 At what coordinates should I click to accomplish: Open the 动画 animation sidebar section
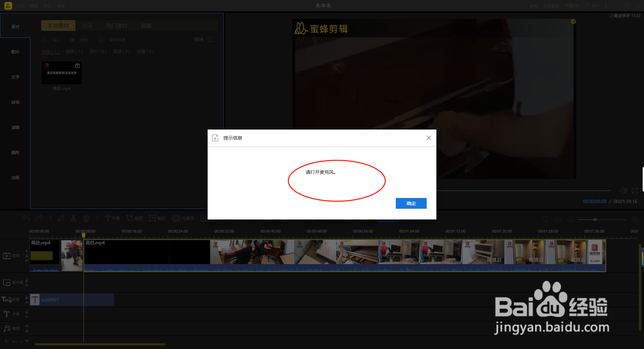(x=15, y=178)
